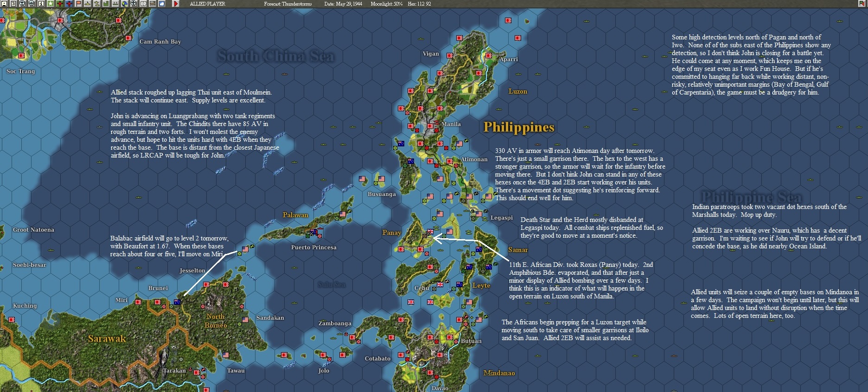Open the green factory industry icon
868x392 pixels.
coord(106,4)
